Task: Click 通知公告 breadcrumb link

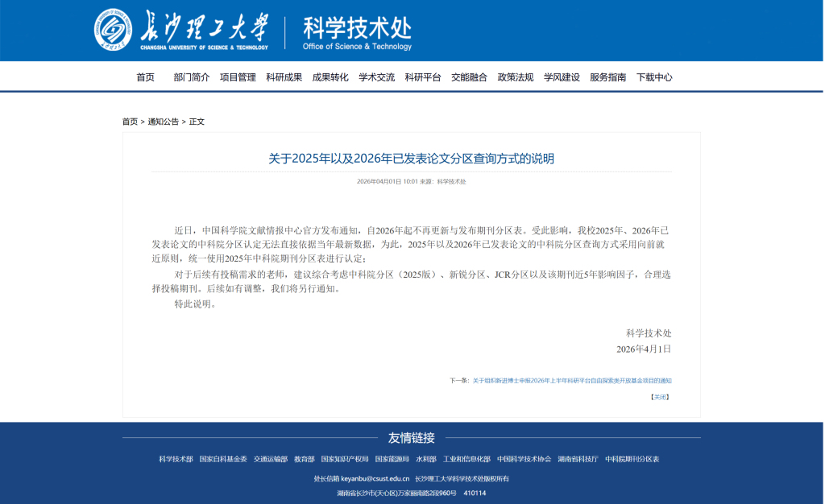Action: (x=163, y=122)
